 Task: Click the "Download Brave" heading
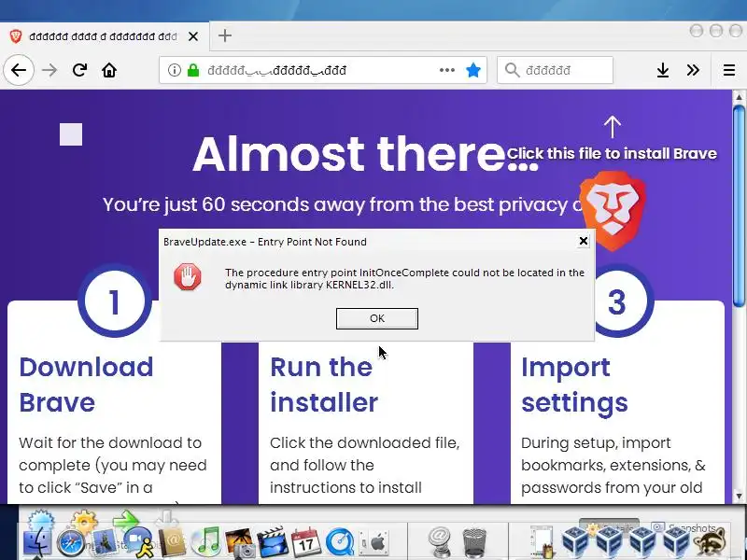click(86, 385)
